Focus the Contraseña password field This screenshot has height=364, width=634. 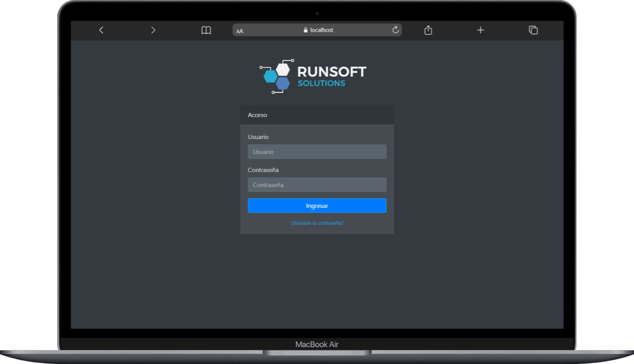(317, 185)
